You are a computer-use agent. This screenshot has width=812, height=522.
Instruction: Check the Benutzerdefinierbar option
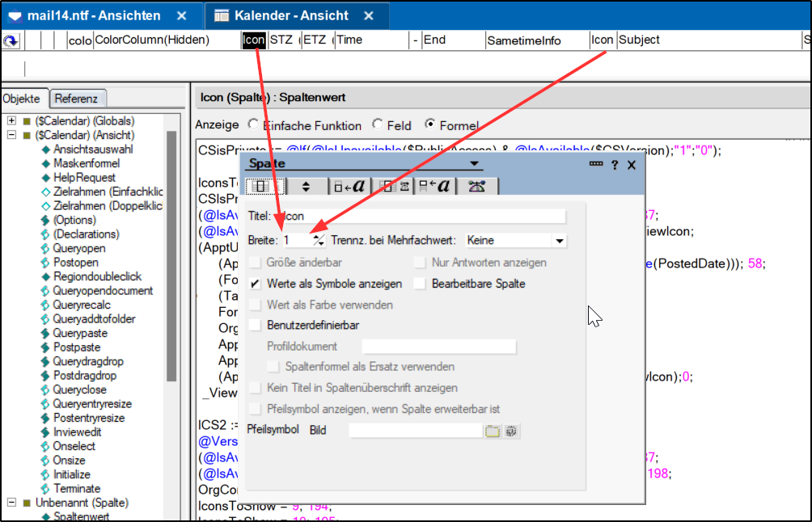(x=256, y=325)
